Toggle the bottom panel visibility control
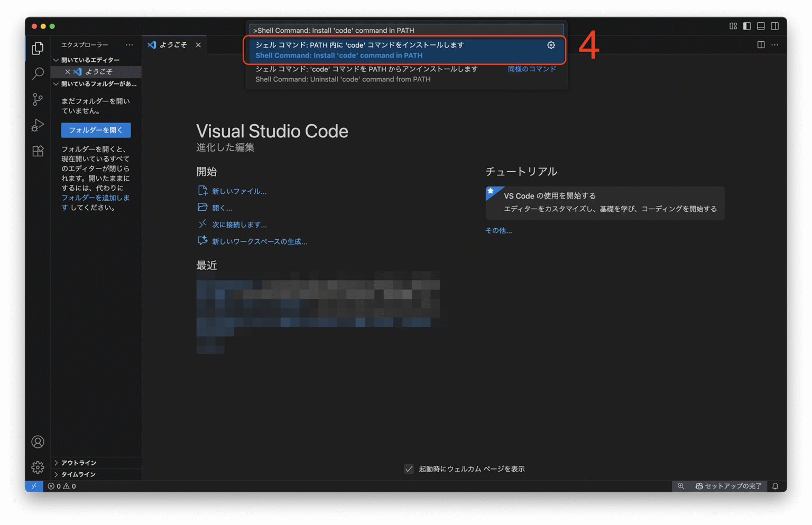The height and width of the screenshot is (525, 812). point(761,25)
